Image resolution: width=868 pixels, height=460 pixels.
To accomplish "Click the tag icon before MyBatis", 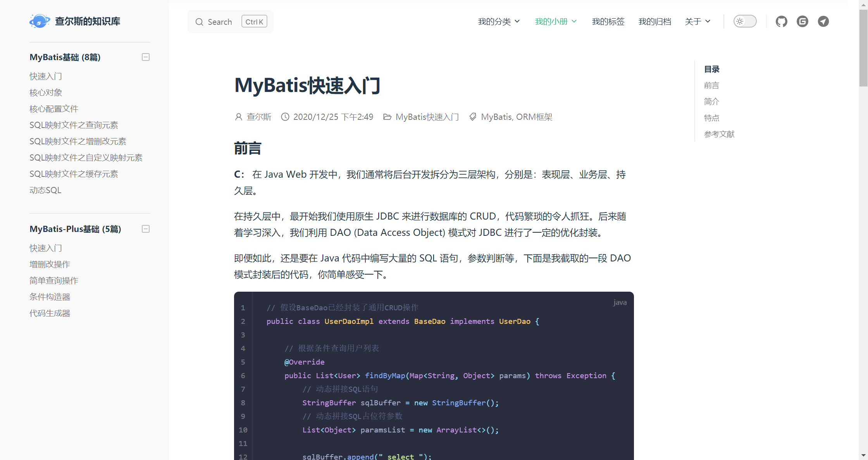I will click(473, 117).
